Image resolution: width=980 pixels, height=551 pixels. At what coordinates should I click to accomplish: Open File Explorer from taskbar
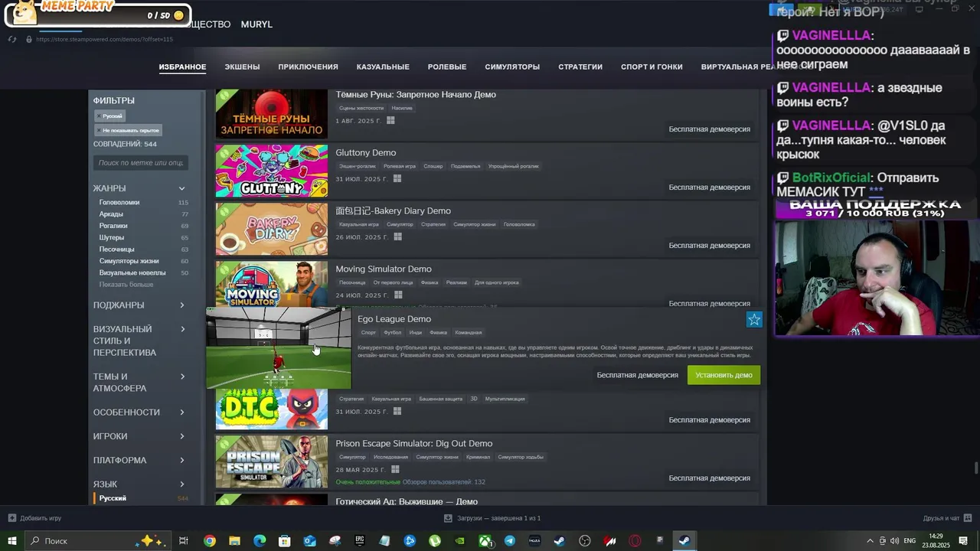(x=234, y=541)
